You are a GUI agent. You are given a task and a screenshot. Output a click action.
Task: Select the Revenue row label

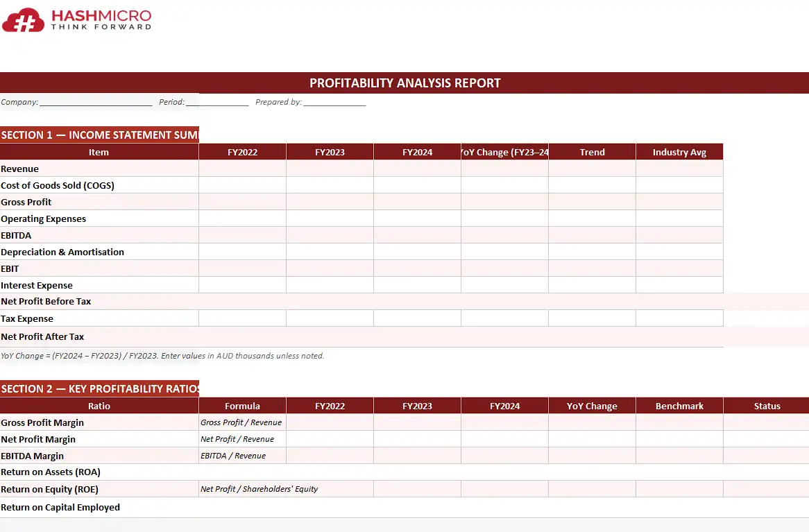click(x=20, y=169)
